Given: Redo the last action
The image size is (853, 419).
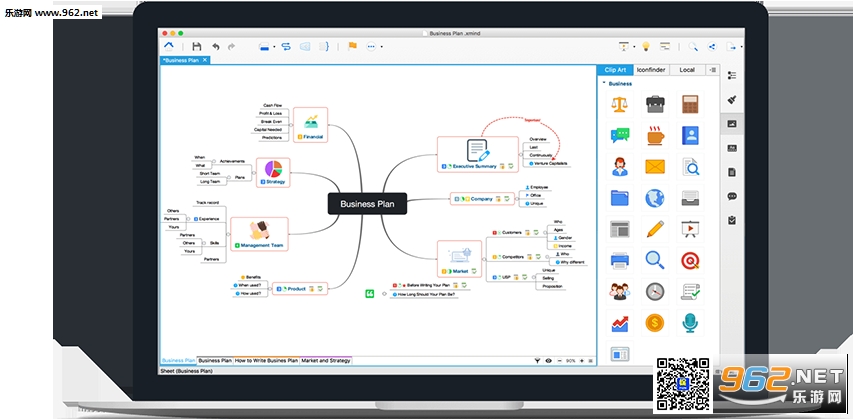Looking at the screenshot, I should pyautogui.click(x=232, y=47).
